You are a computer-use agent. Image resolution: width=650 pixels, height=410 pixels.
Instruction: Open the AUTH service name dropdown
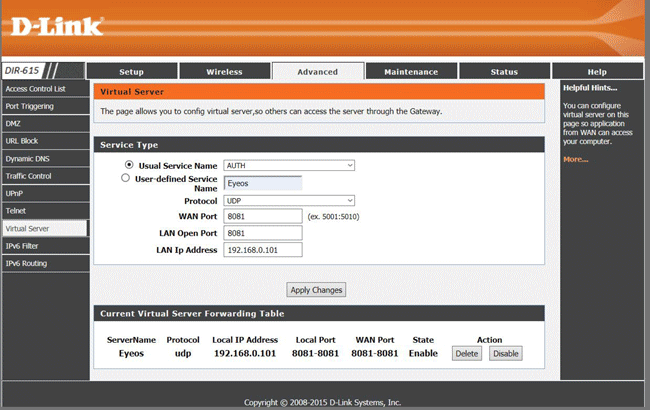(x=289, y=165)
